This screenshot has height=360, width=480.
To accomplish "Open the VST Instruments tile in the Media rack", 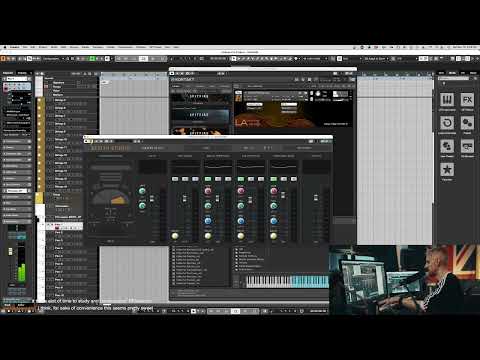I will click(447, 100).
